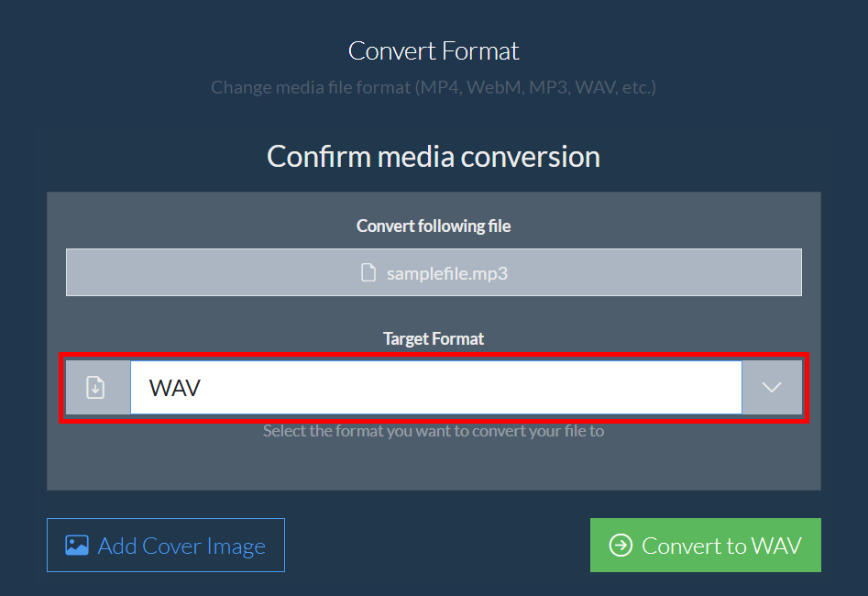Click the Convert Format heading

[434, 51]
